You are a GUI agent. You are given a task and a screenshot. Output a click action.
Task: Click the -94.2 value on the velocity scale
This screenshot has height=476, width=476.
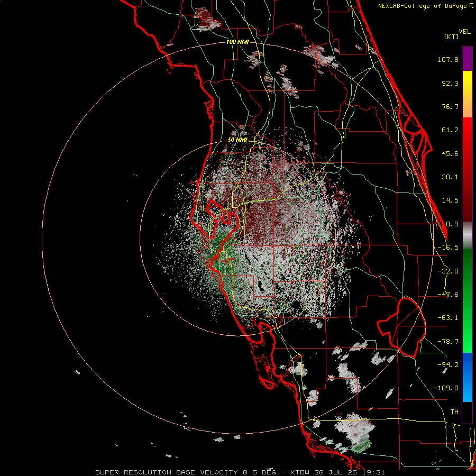448,364
